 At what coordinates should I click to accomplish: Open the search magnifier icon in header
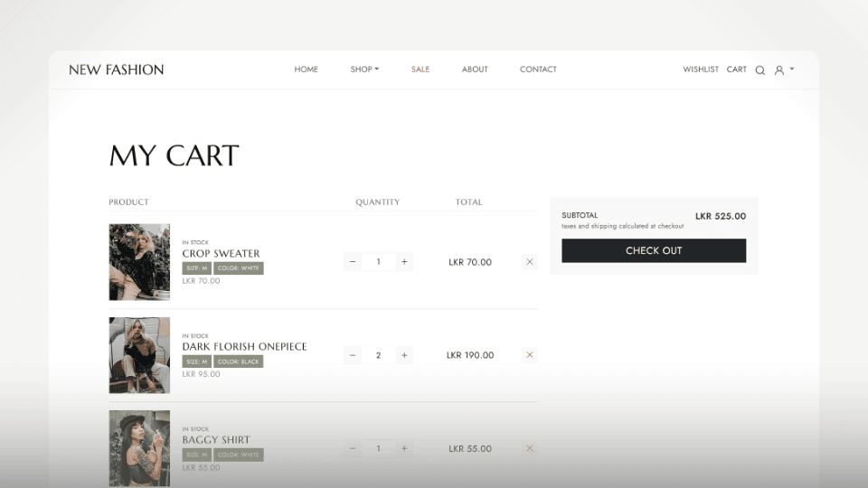coord(760,70)
